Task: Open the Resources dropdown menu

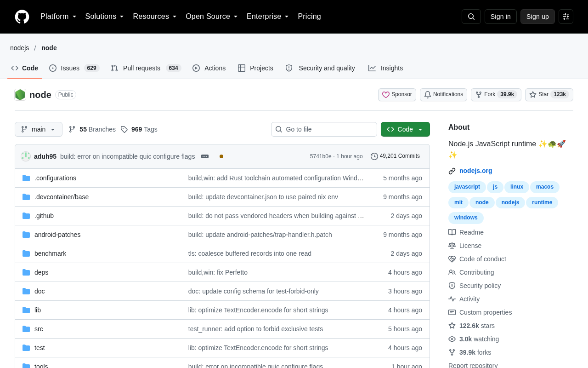Action: (x=155, y=17)
